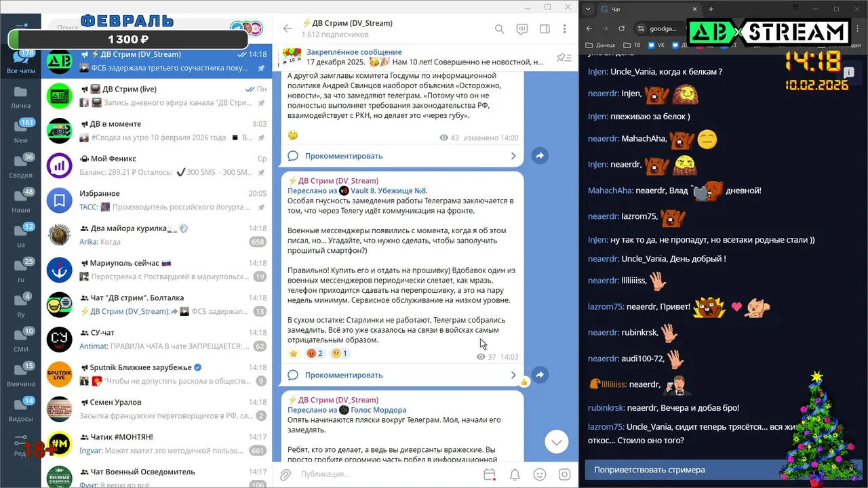This screenshot has width=868, height=488.
Task: Open the ДВ в моменте chat
Action: (x=157, y=131)
